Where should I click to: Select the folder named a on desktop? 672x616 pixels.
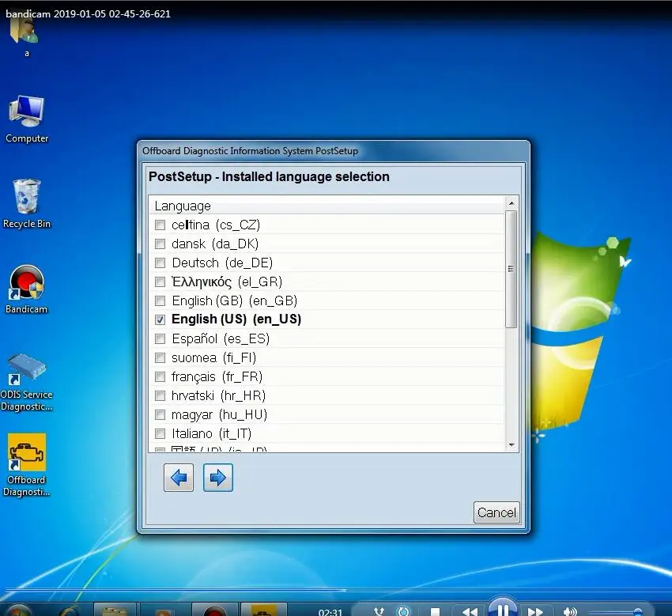(26, 36)
